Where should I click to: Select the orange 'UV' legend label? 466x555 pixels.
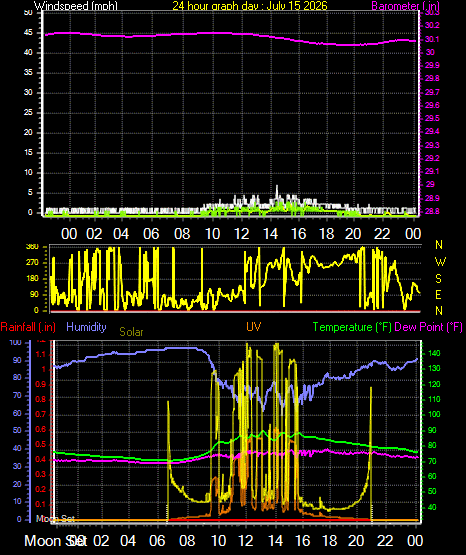(x=253, y=326)
